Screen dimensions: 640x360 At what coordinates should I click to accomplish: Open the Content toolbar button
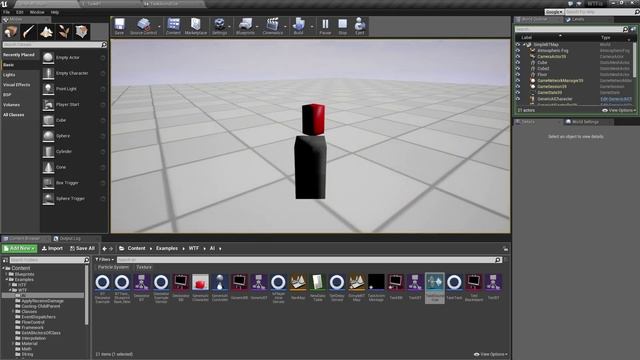(x=173, y=26)
